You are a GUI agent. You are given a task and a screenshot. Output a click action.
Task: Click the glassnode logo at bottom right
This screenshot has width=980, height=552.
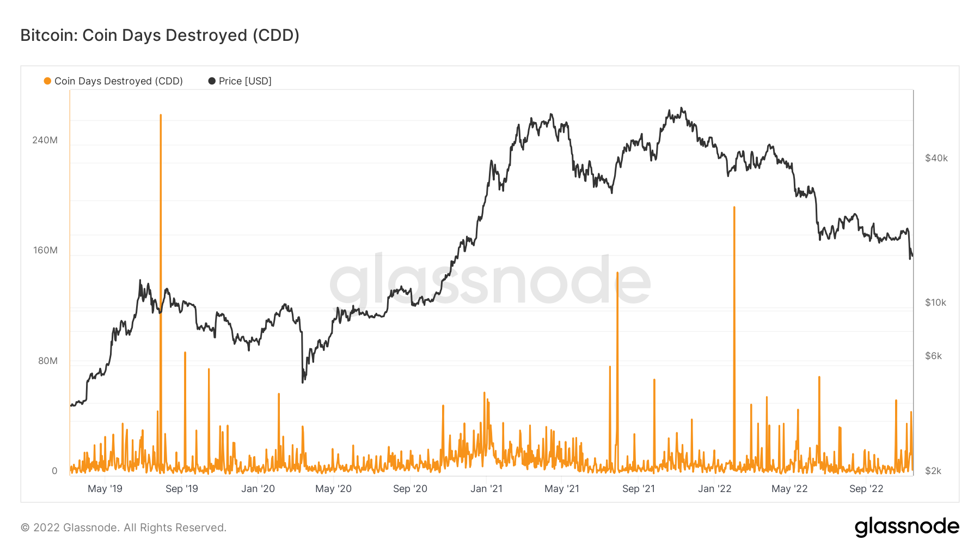click(906, 527)
